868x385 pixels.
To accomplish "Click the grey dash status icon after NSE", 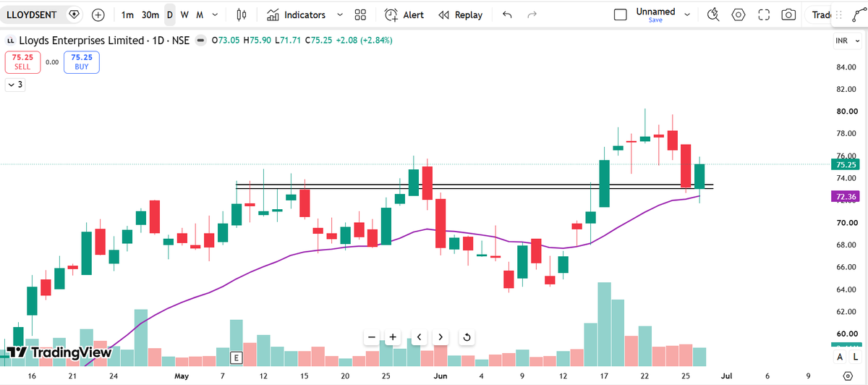I will (200, 41).
